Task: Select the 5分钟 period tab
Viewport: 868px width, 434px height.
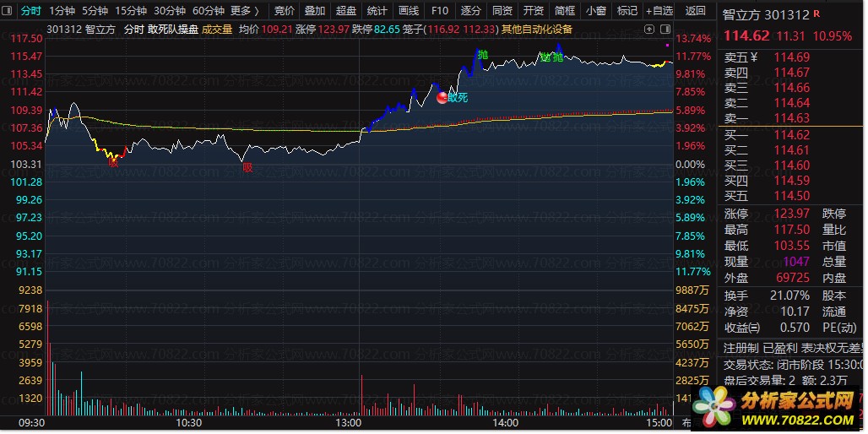Action: (95, 10)
